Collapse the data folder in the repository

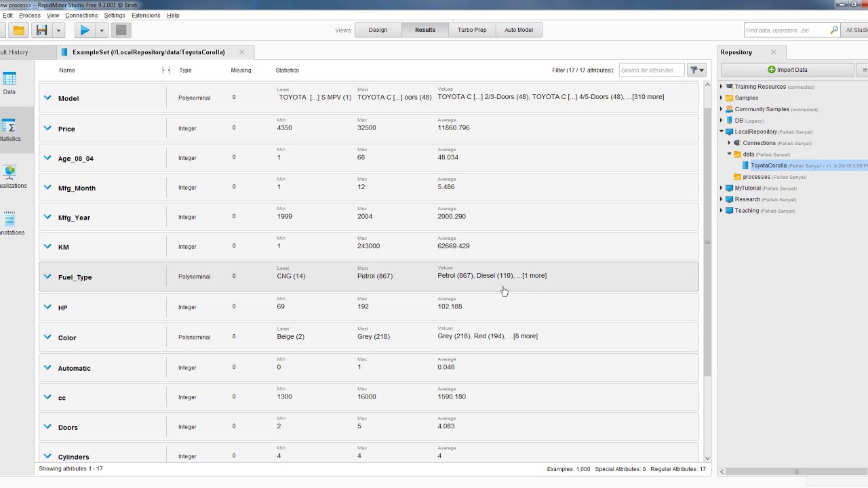[730, 155]
